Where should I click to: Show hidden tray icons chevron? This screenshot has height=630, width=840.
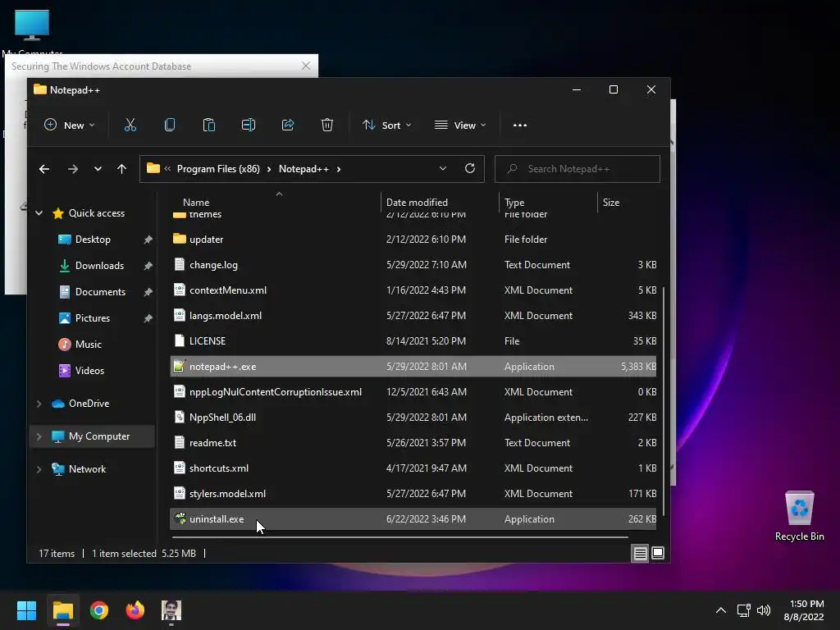[721, 610]
